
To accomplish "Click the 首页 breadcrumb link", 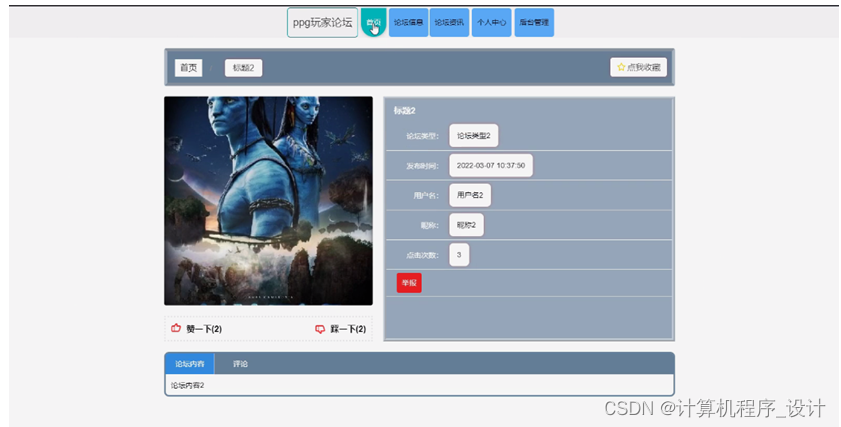I will (188, 68).
